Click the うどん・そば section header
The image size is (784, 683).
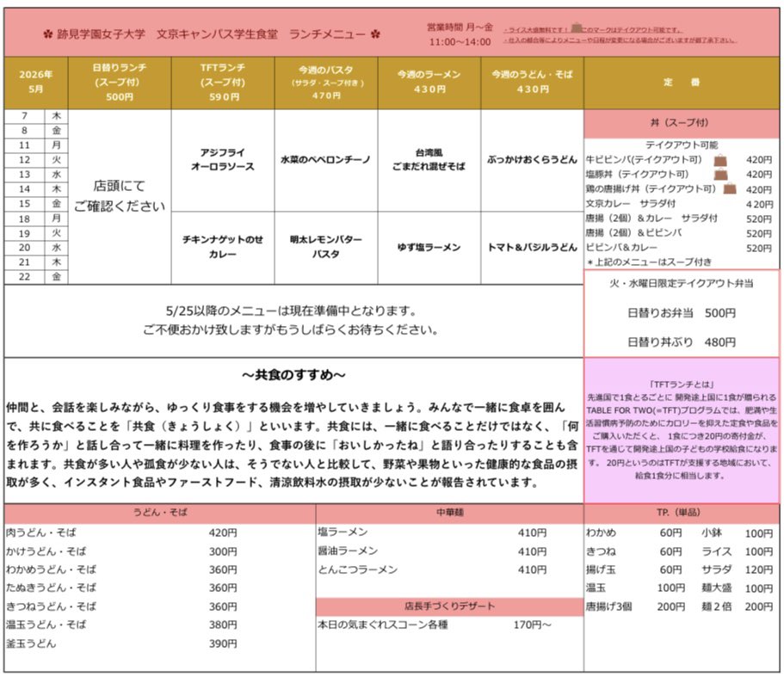click(x=160, y=513)
